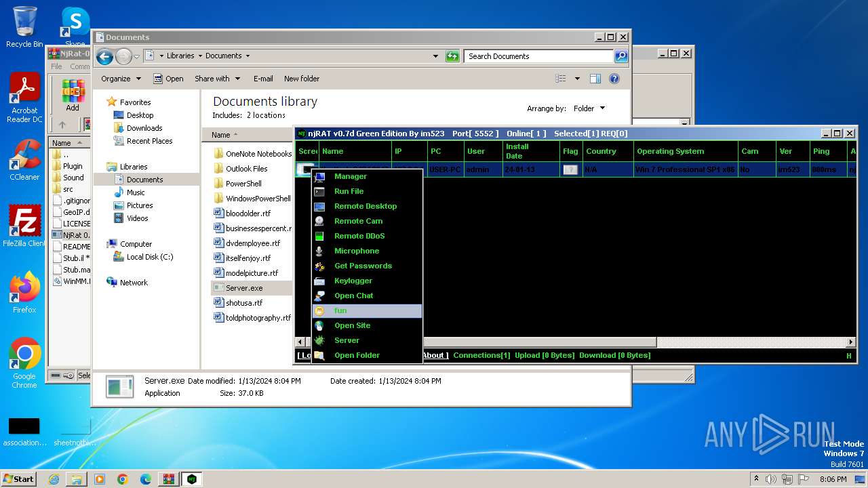Expand the Libraries breadcrumb arrow
The image size is (868, 488).
(200, 56)
